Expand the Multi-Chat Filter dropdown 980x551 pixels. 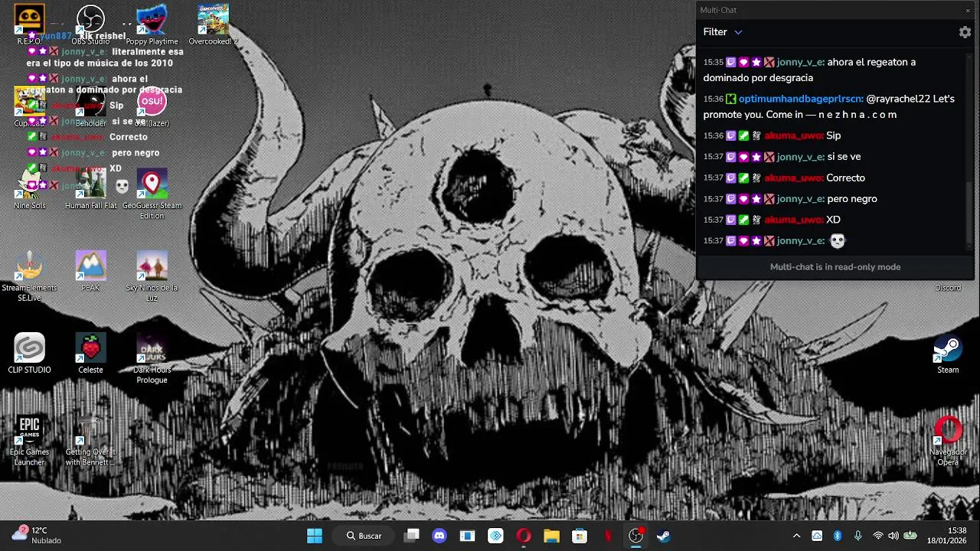[723, 32]
